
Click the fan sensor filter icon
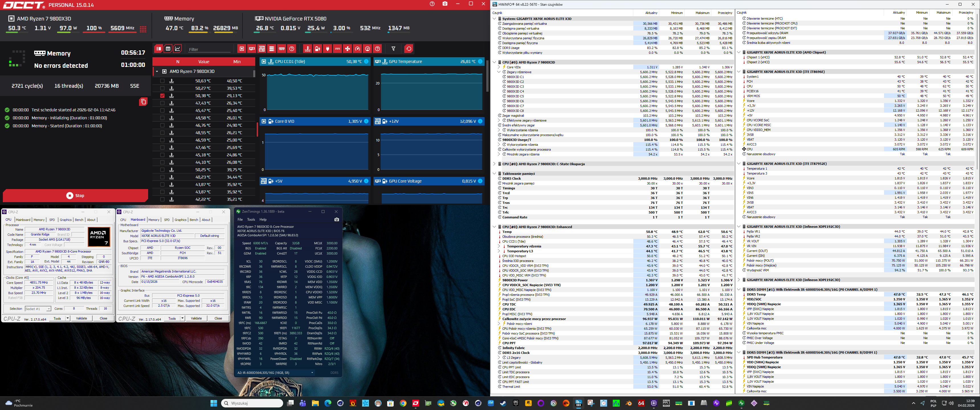pyautogui.click(x=348, y=49)
